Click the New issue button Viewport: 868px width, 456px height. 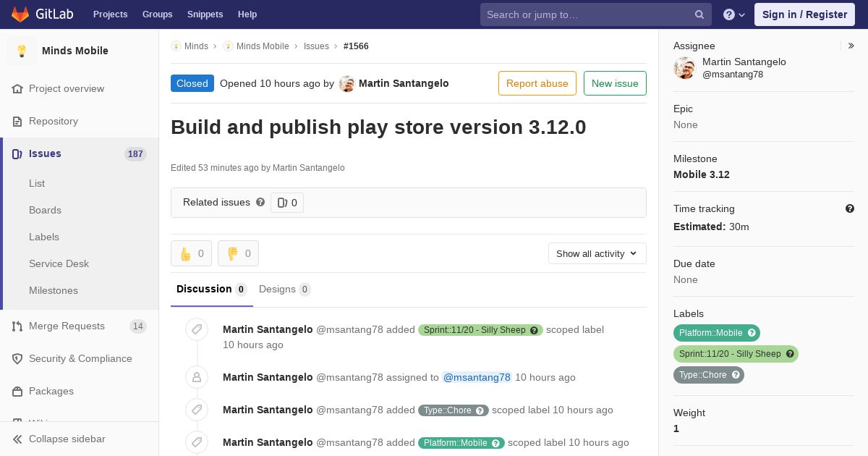[615, 83]
